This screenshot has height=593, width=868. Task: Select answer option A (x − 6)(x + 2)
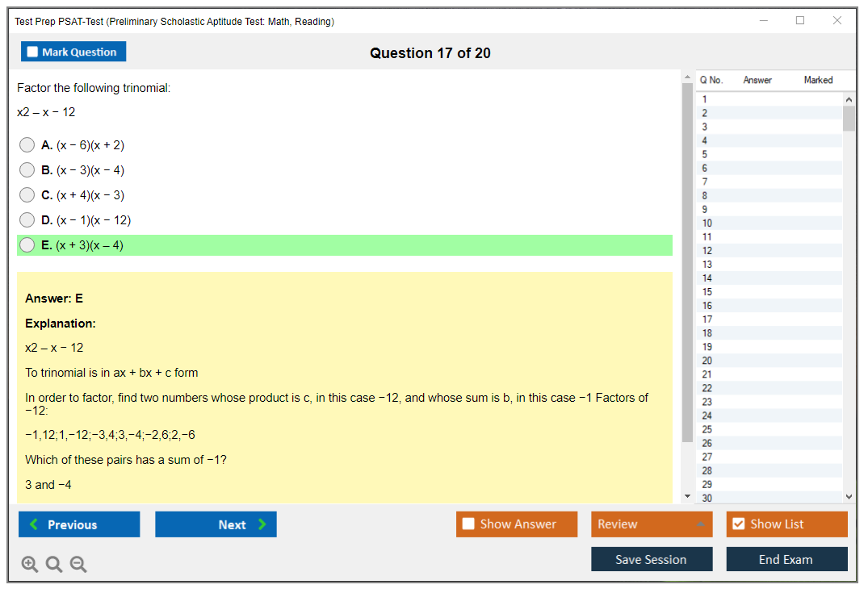click(27, 145)
